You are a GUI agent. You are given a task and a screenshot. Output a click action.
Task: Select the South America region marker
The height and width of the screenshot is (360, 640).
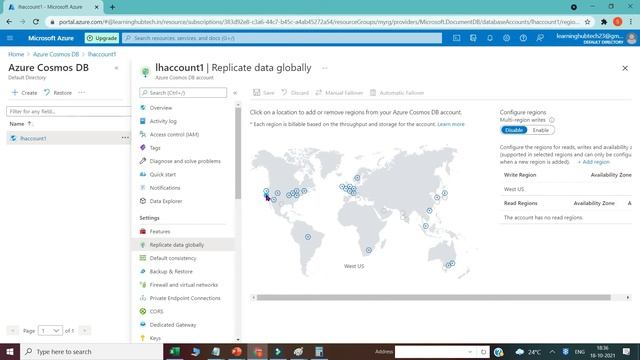click(308, 237)
